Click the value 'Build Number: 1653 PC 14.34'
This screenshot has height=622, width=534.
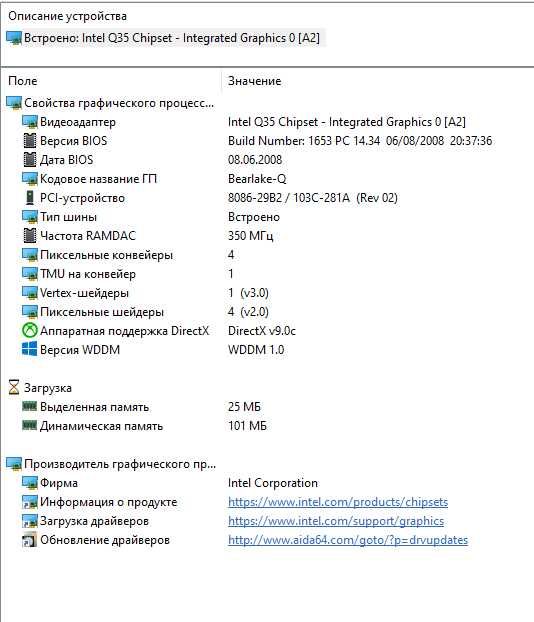304,141
